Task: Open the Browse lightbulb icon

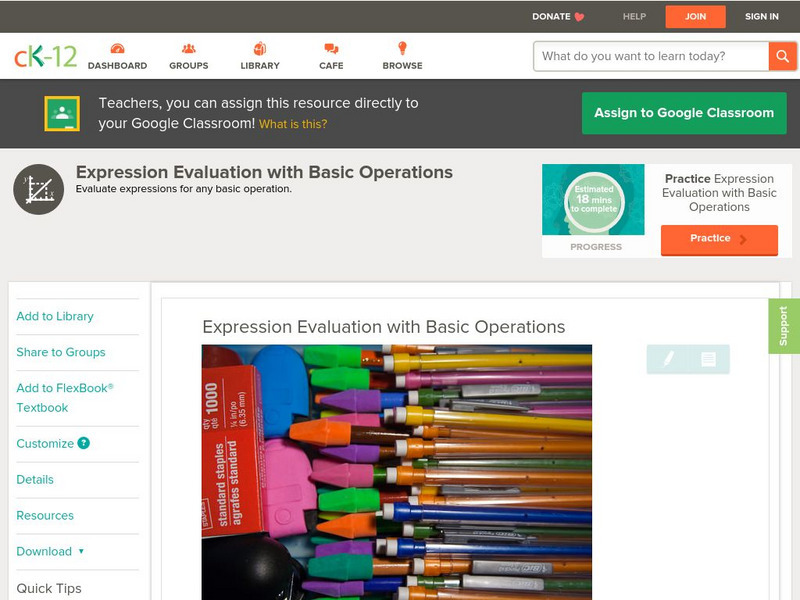Action: 403,48
